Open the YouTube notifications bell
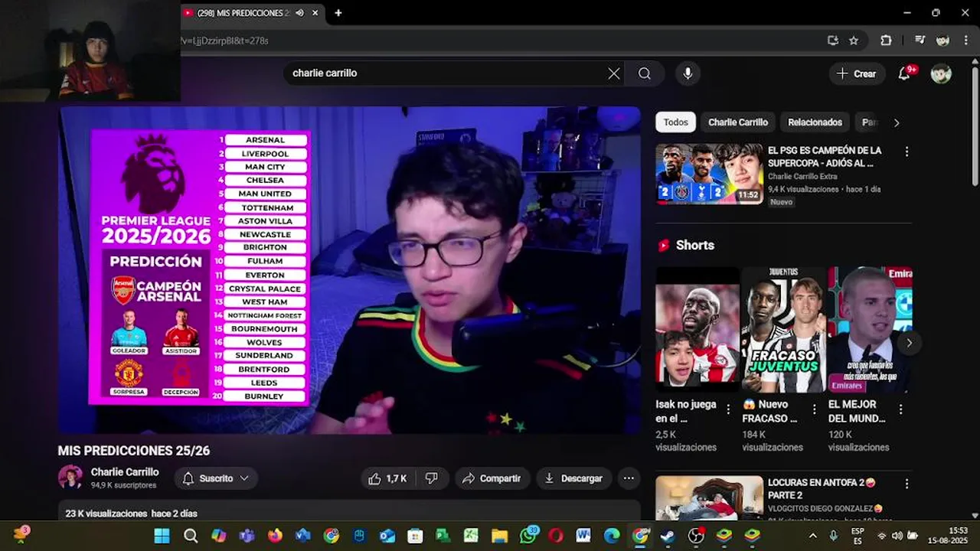The height and width of the screenshot is (551, 980). tap(904, 73)
